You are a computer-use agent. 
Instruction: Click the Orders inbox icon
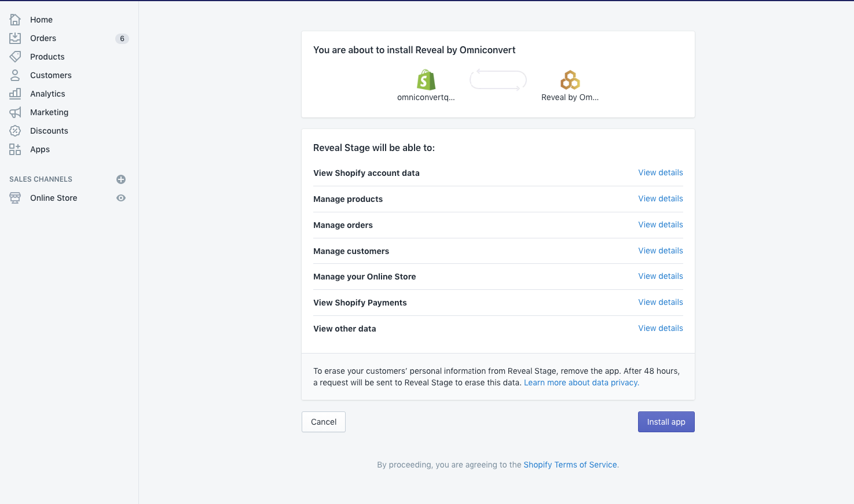15,38
